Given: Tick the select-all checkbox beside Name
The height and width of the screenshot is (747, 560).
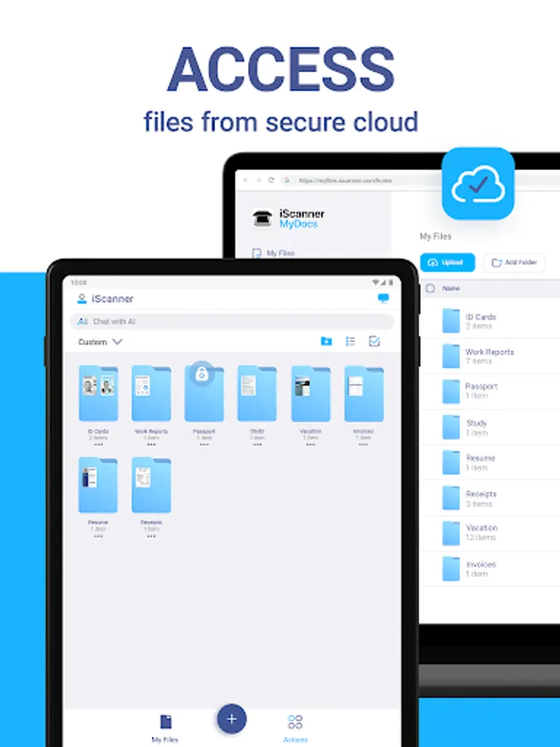Looking at the screenshot, I should tap(430, 288).
